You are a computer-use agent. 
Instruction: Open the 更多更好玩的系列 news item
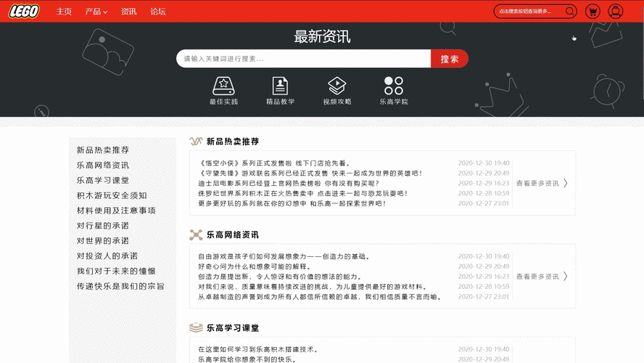tap(292, 203)
